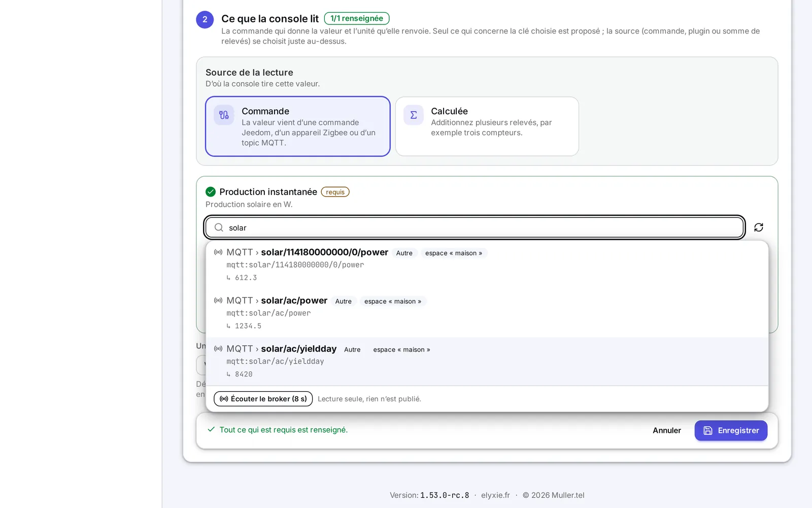
Task: Click the Source de la lecture title
Action: (x=249, y=73)
